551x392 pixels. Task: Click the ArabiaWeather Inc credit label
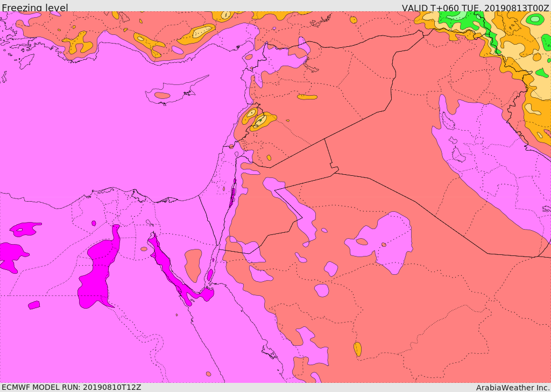513,388
